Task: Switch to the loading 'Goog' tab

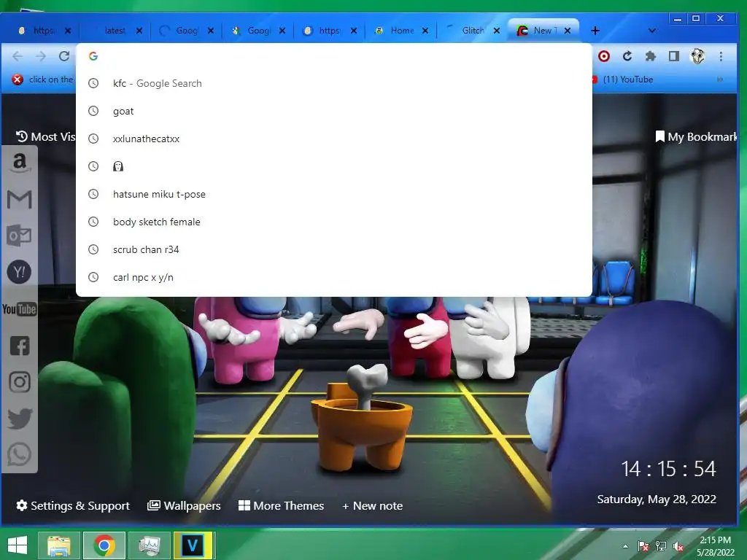Action: coord(186,31)
